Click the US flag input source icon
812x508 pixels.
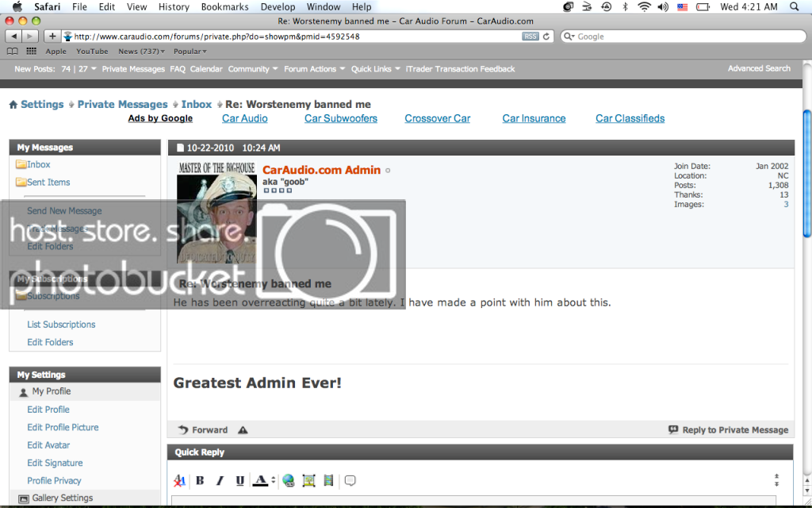coord(683,6)
